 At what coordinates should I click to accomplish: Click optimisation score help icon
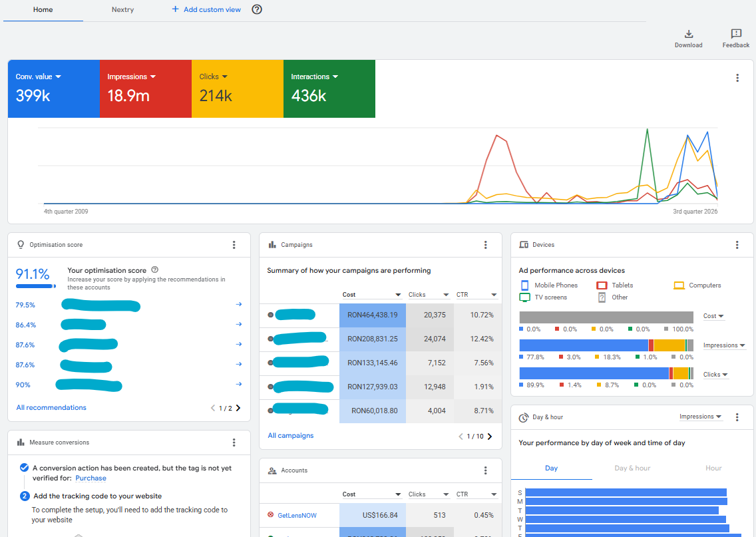point(155,270)
